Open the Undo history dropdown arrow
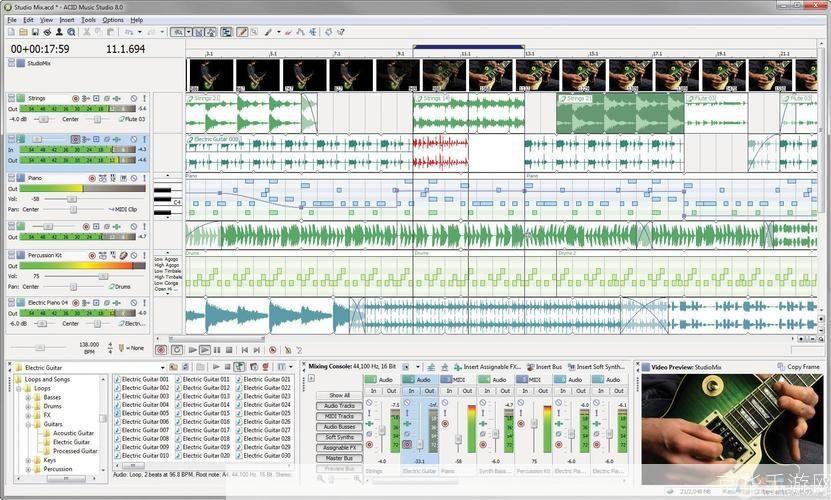 (139, 32)
